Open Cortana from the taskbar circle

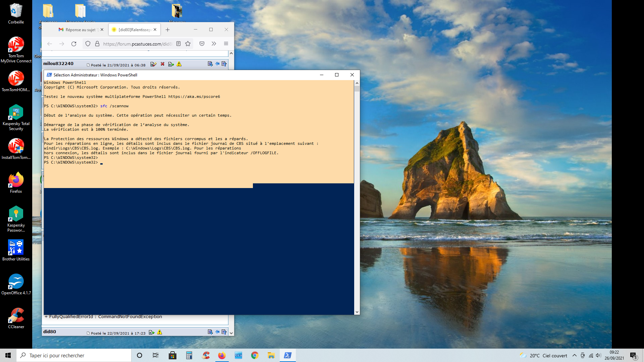(x=140, y=355)
